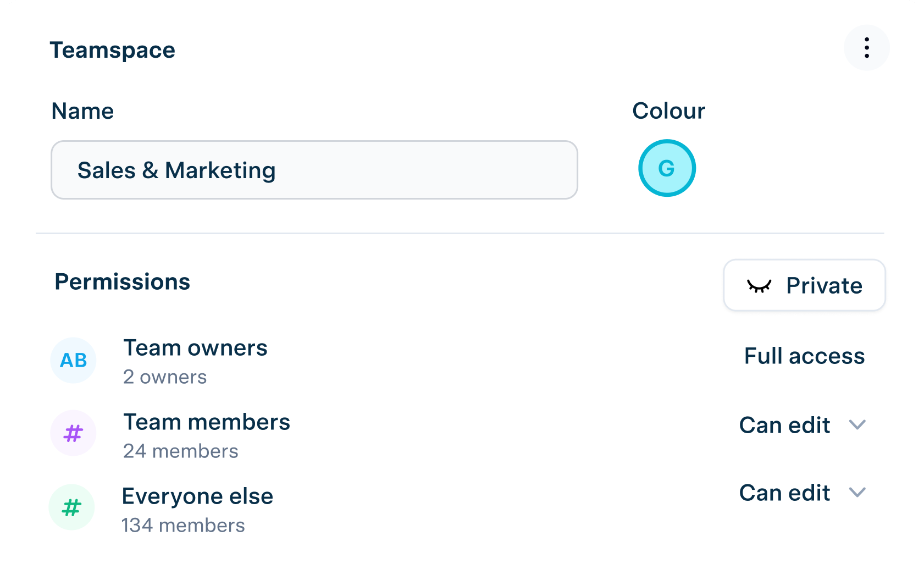Screen dimensions: 924x569
Task: Click Full access for Team owners
Action: pyautogui.click(x=804, y=356)
